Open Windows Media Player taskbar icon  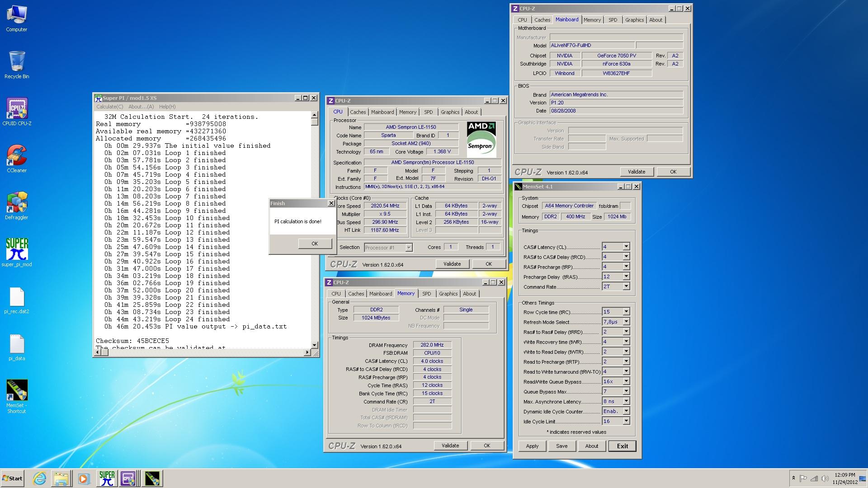tap(83, 479)
